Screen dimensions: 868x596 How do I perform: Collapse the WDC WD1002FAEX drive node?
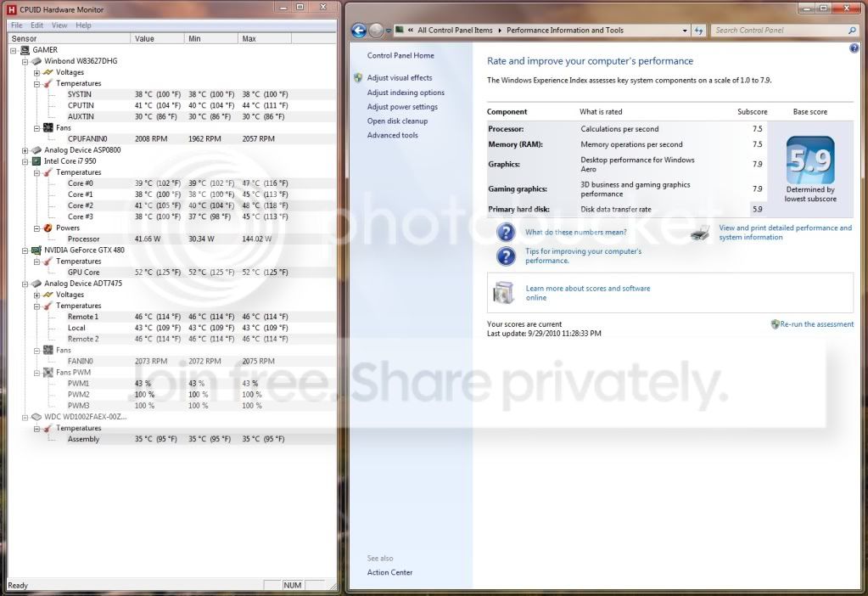tap(25, 417)
